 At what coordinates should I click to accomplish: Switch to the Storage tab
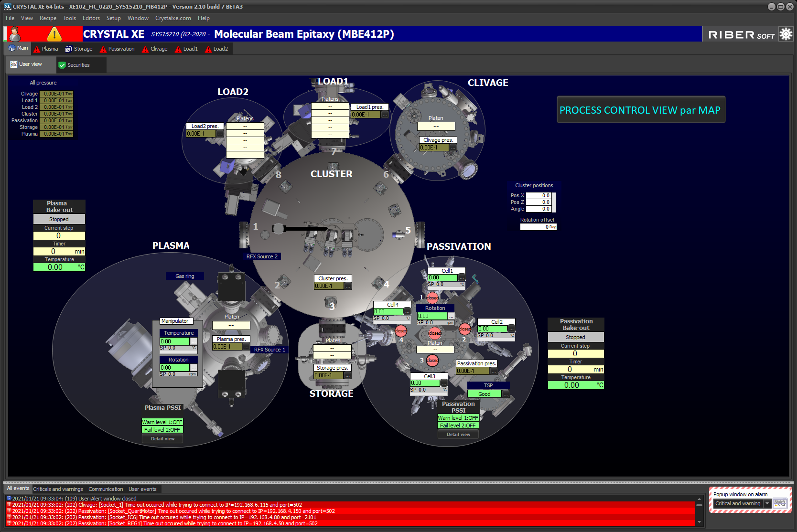(x=79, y=49)
